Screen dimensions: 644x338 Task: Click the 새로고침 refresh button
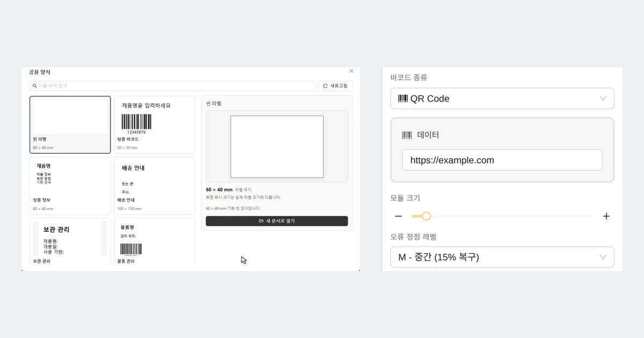click(x=335, y=86)
